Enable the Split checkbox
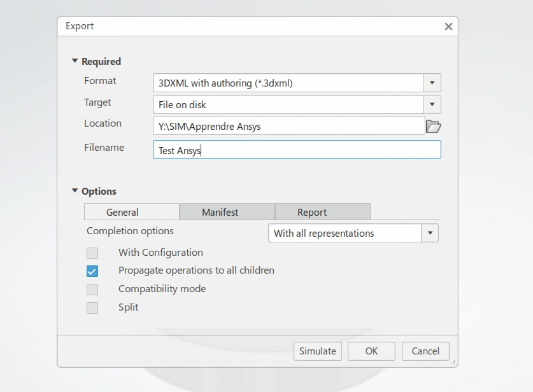 tap(92, 308)
